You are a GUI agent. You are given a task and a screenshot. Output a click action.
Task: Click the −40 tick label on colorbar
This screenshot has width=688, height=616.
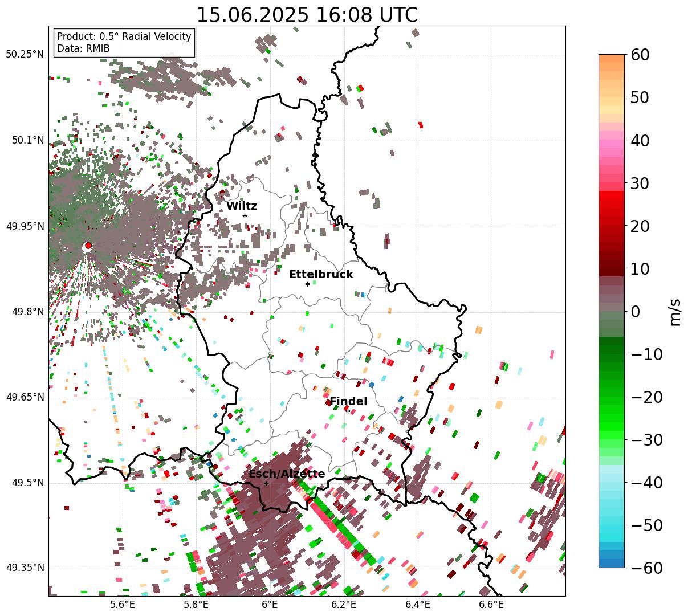[x=646, y=482]
